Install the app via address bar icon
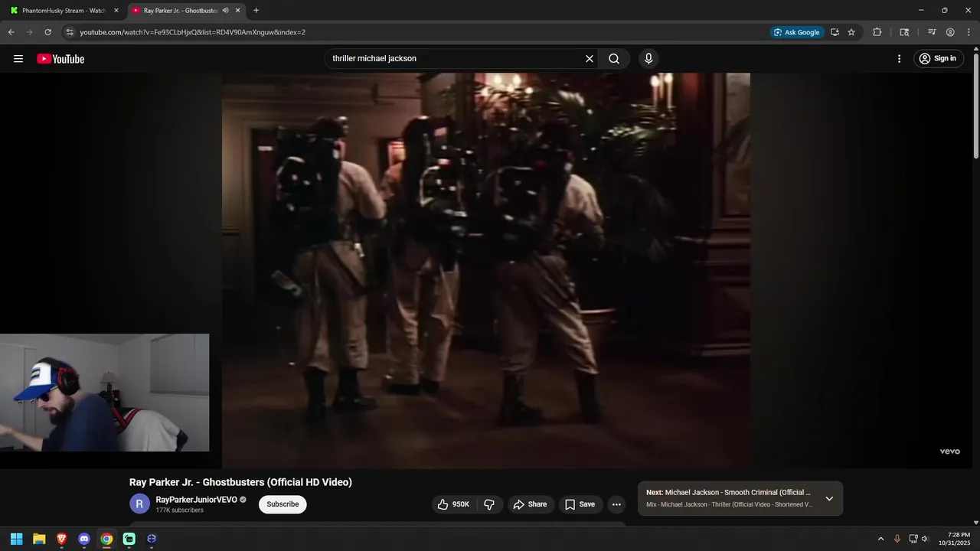Image resolution: width=980 pixels, height=551 pixels. coord(835,32)
